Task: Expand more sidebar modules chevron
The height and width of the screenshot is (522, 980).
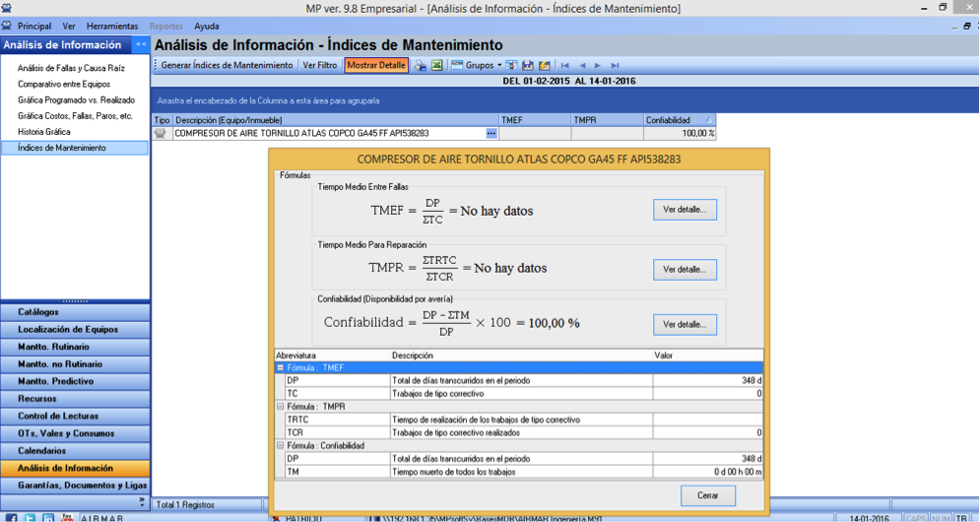Action: tap(141, 502)
